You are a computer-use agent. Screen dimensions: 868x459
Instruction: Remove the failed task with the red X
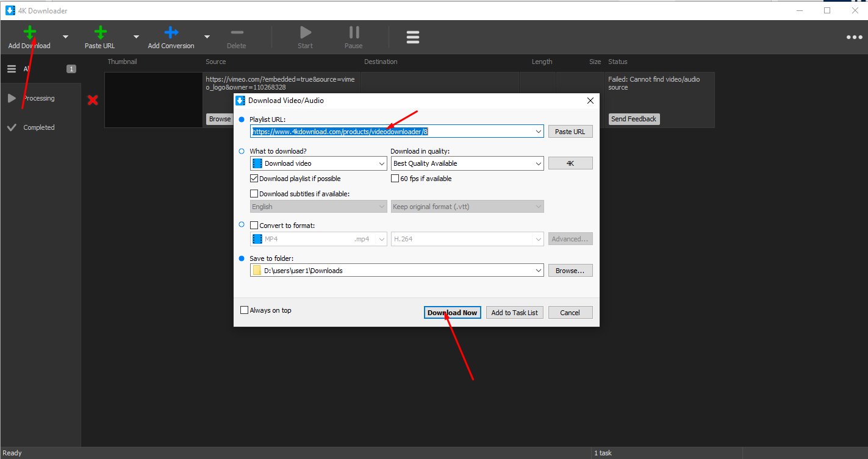pyautogui.click(x=93, y=100)
